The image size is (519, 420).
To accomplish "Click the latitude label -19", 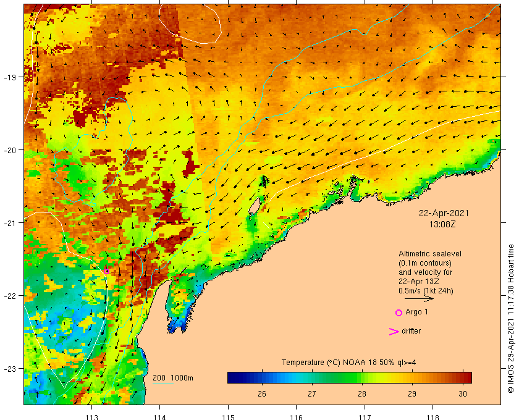I will [x=10, y=77].
